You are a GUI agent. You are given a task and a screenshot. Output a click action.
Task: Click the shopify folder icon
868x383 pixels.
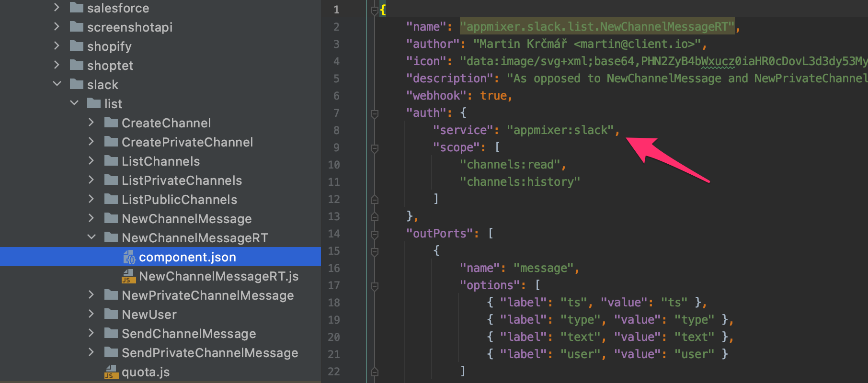[76, 46]
